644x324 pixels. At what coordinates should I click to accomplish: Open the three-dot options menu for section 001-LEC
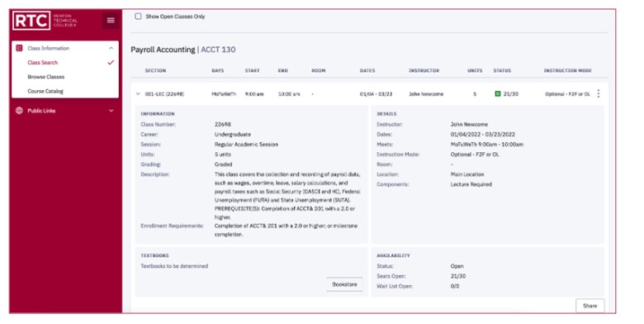[599, 93]
